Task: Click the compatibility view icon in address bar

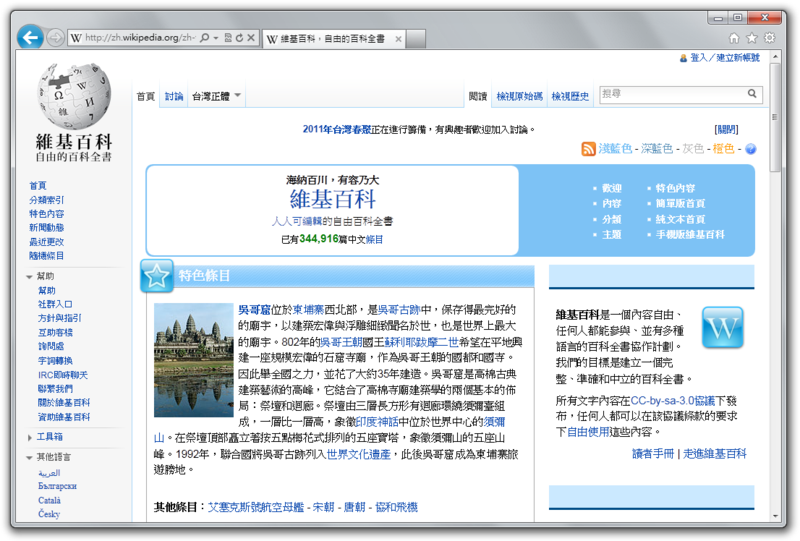Action: [x=228, y=38]
